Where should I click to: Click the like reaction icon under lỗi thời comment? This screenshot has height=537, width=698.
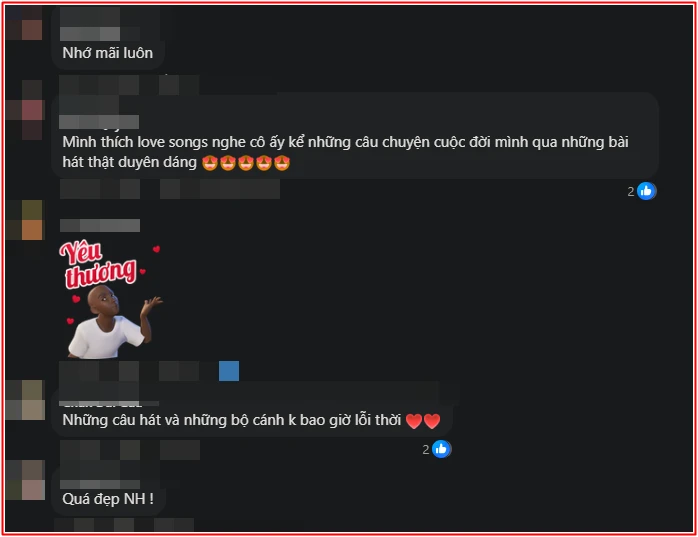(x=441, y=449)
